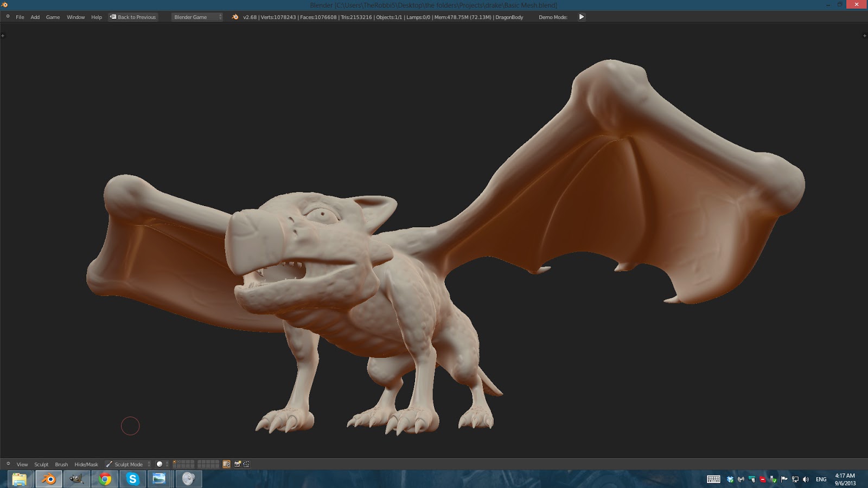Click the white brush color sphere in the header
Image resolution: width=868 pixels, height=488 pixels.
159,464
